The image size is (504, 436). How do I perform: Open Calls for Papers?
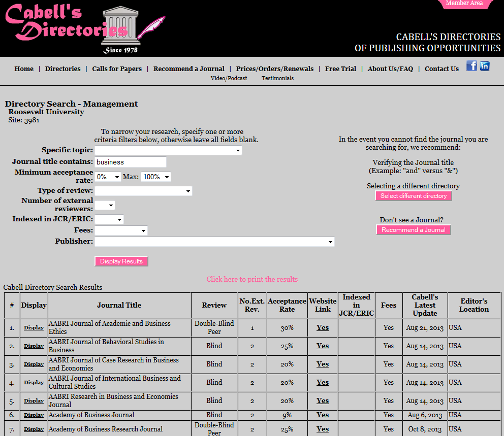(117, 69)
